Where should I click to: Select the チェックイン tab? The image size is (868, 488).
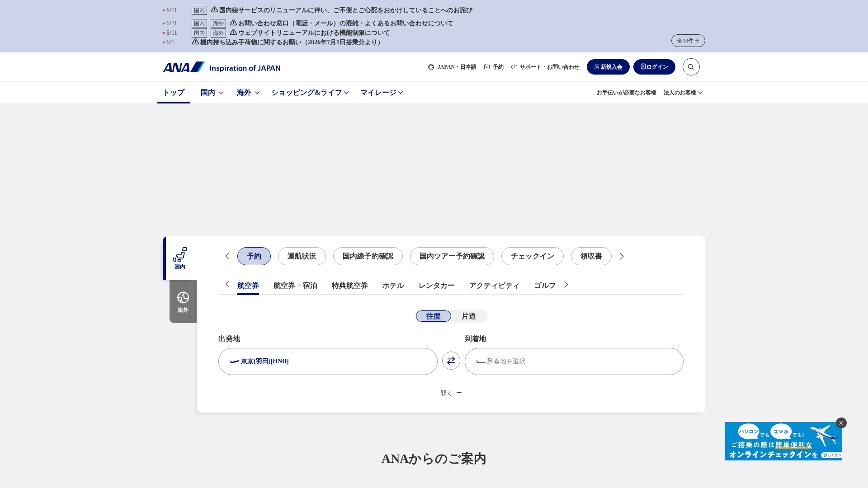(533, 256)
